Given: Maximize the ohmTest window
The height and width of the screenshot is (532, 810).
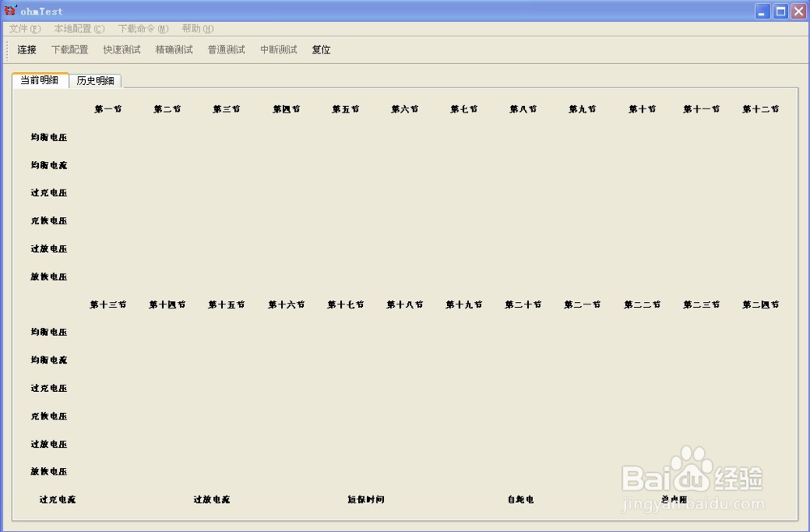Looking at the screenshot, I should point(781,11).
